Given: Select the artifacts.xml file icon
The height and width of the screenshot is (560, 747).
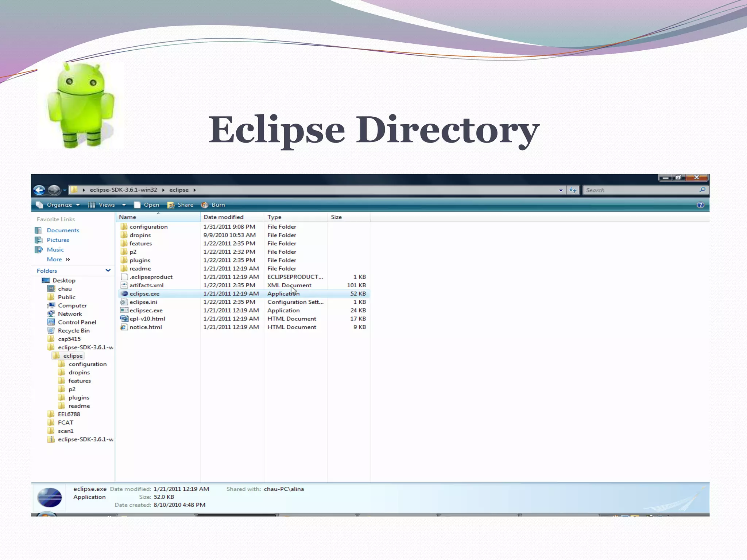Looking at the screenshot, I should [124, 285].
